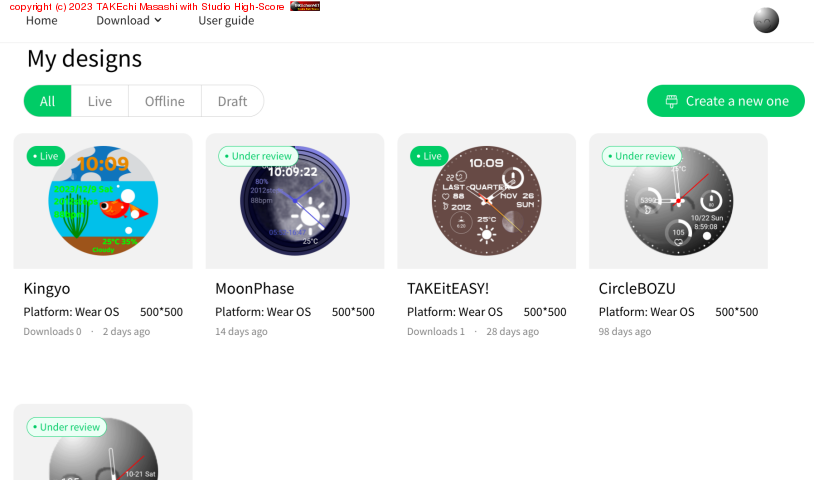Open the TAKEitEASY! watch face thumbnail
Image resolution: width=814 pixels, height=480 pixels.
click(486, 201)
